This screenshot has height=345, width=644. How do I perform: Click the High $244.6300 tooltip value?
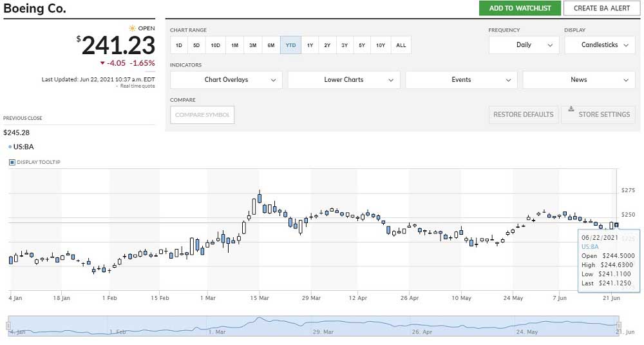[618, 265]
